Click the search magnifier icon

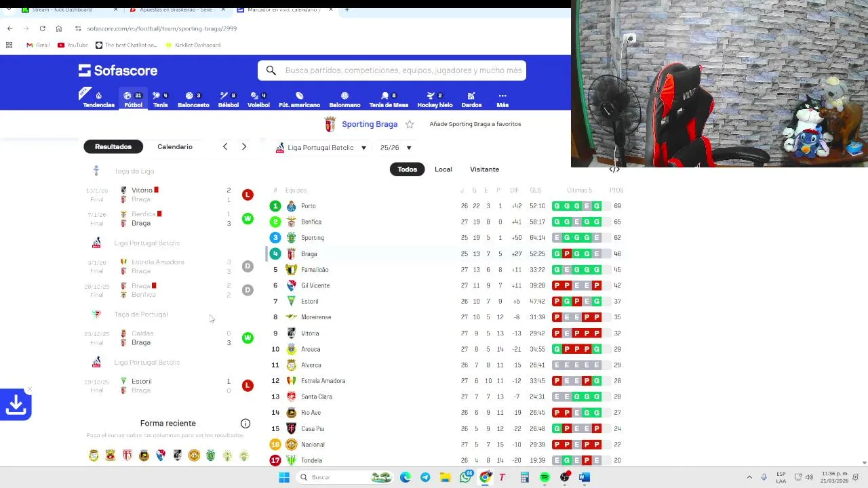[271, 70]
